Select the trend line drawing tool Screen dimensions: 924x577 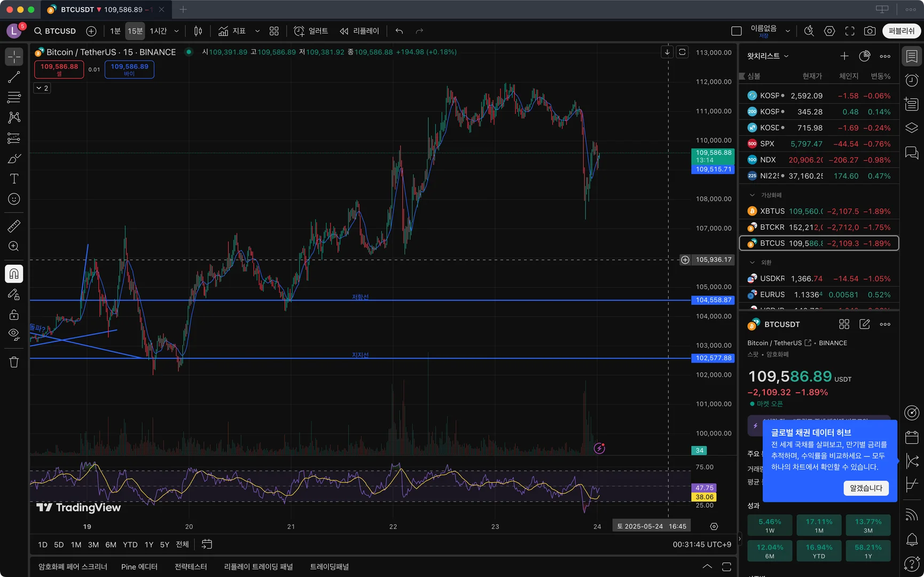click(x=14, y=77)
